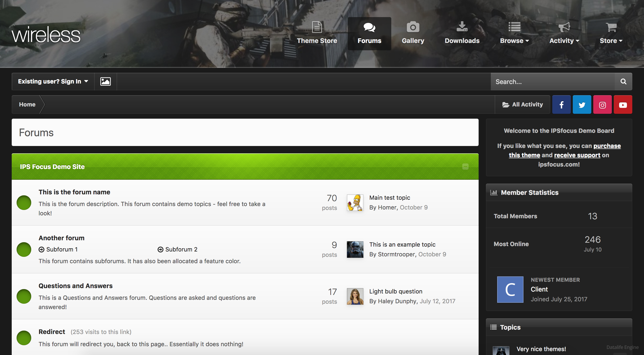Viewport: 644px width, 355px height.
Task: Click the Topics list icon
Action: (x=493, y=327)
